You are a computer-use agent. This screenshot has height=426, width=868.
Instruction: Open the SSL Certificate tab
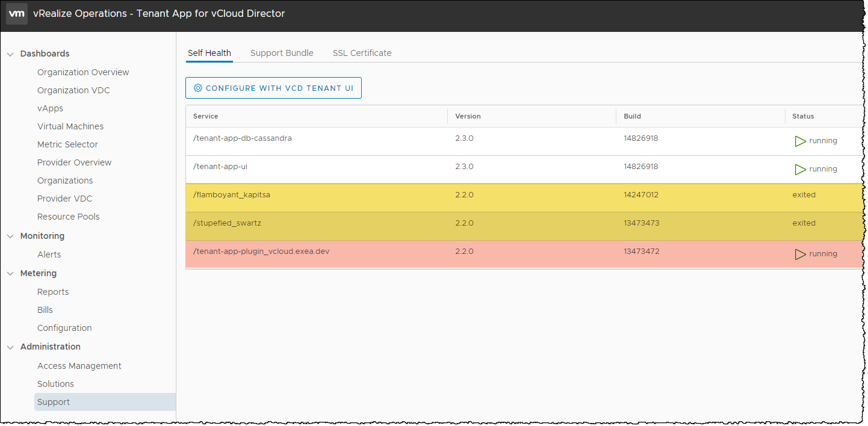(362, 53)
